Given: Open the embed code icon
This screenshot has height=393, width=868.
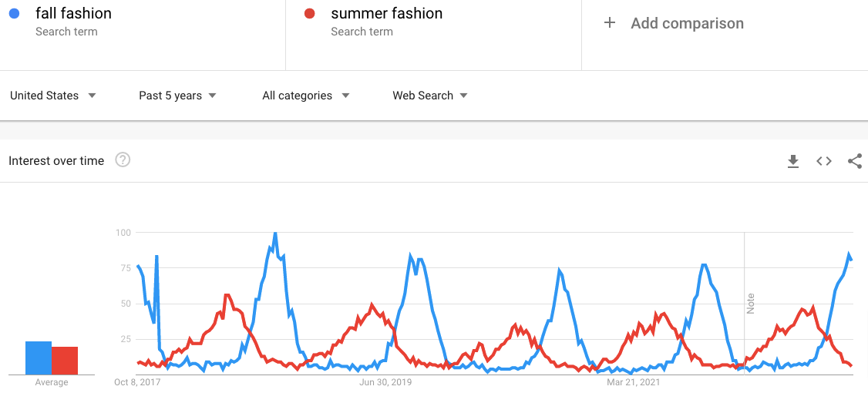Looking at the screenshot, I should (824, 161).
